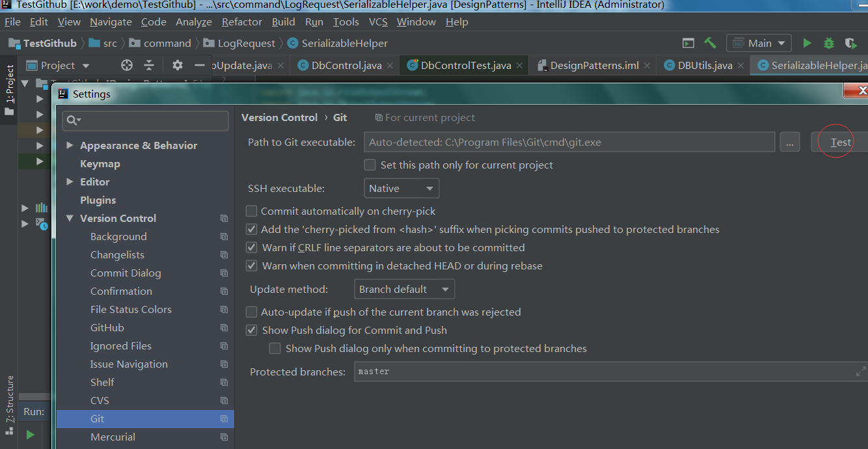
Task: Click the Protected branches master field
Action: coord(611,372)
